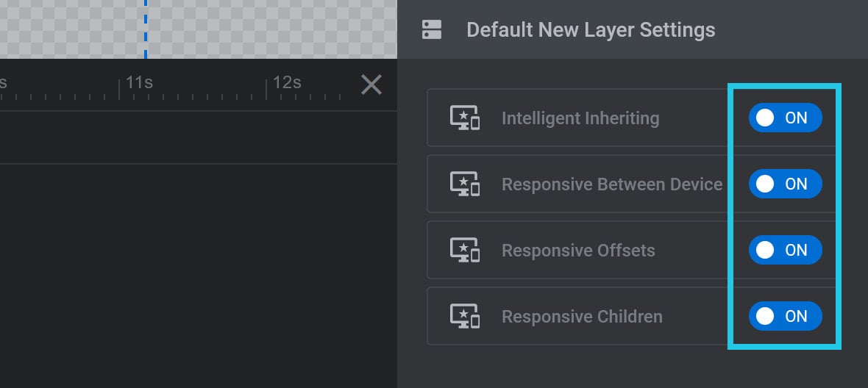This screenshot has height=388, width=868.
Task: Click the transparent checkered canvas area
Action: [x=199, y=29]
